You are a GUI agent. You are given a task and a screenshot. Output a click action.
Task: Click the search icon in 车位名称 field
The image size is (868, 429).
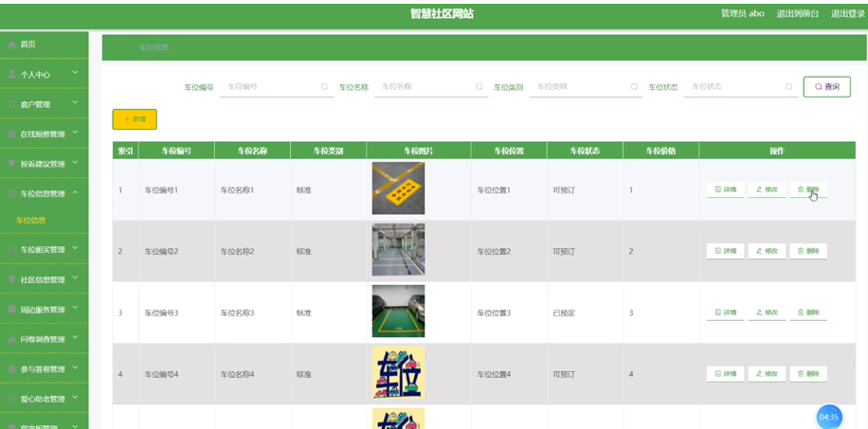[x=479, y=87]
